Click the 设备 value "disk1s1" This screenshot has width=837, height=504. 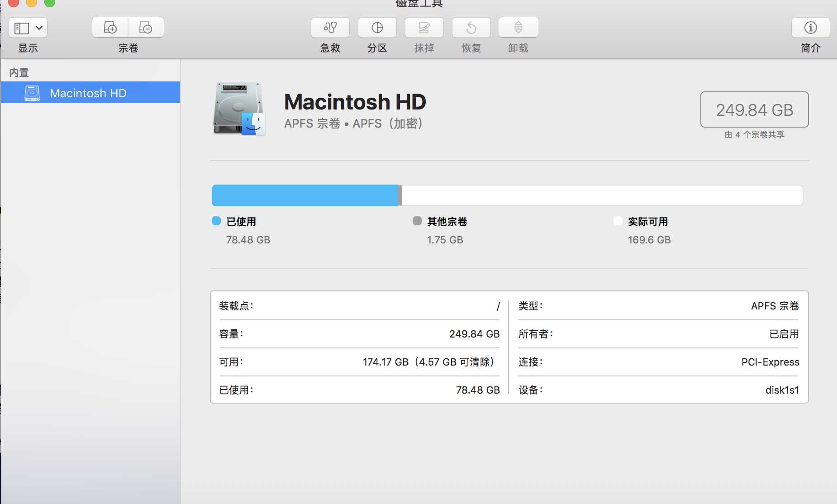[782, 390]
